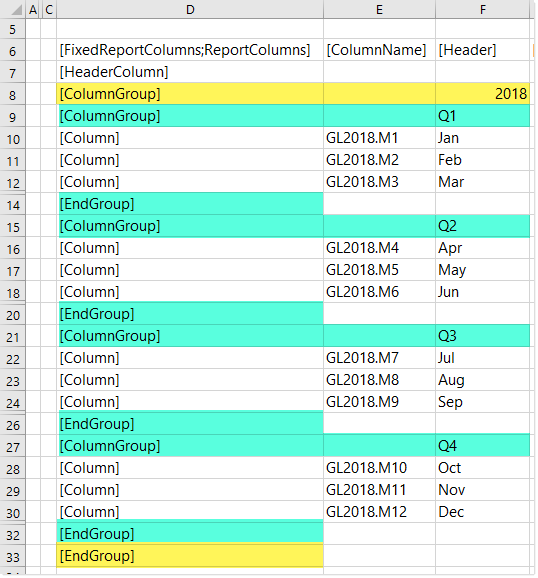The image size is (538, 578).
Task: Select yellow cell containing 2018
Action: 482,94
